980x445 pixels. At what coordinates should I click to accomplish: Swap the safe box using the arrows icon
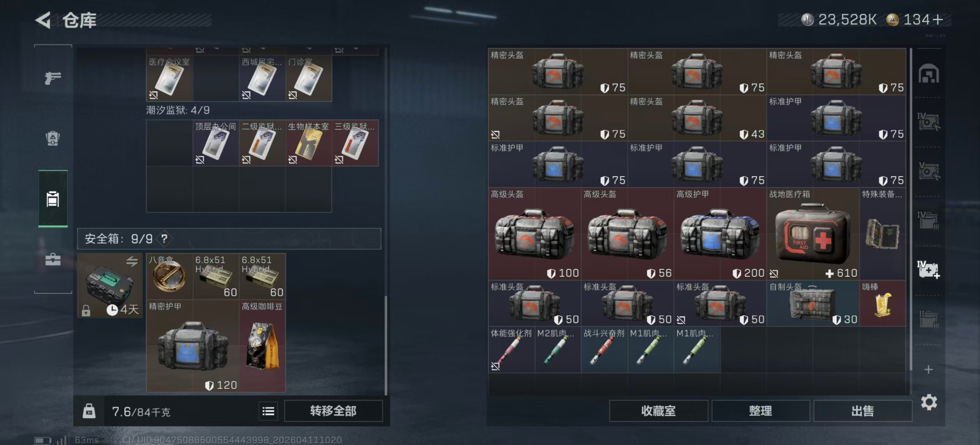click(132, 261)
